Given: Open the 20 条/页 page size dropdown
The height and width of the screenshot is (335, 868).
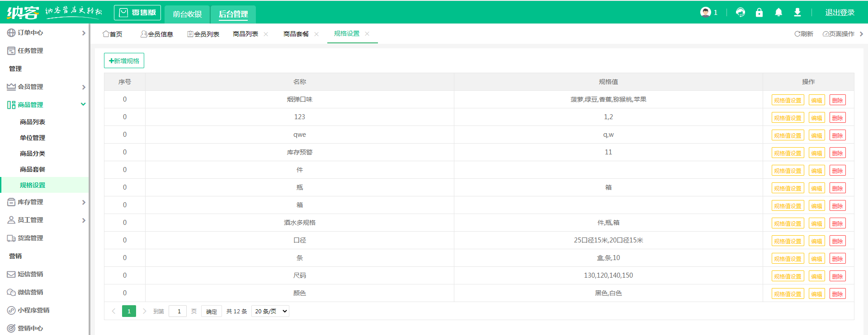Looking at the screenshot, I should click(270, 311).
